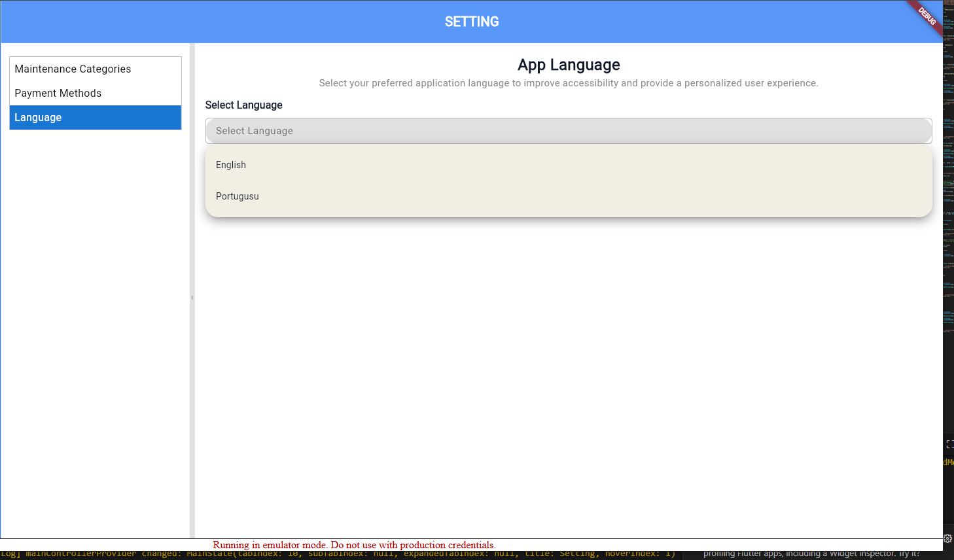Open the Maintenance Categories settings section

[x=73, y=69]
